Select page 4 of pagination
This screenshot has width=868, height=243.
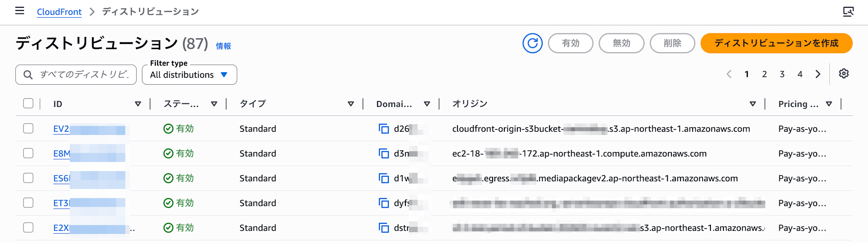click(800, 74)
